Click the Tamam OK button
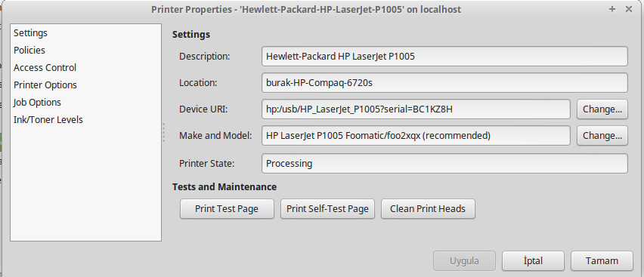 tap(602, 261)
